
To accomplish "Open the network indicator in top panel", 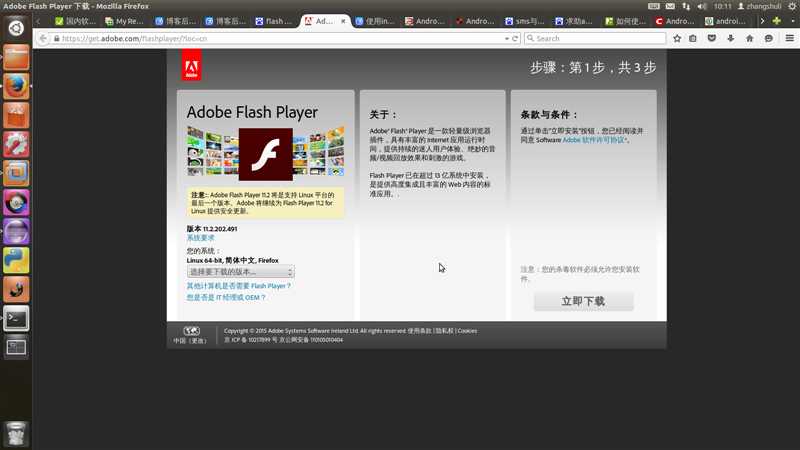I will click(x=686, y=6).
